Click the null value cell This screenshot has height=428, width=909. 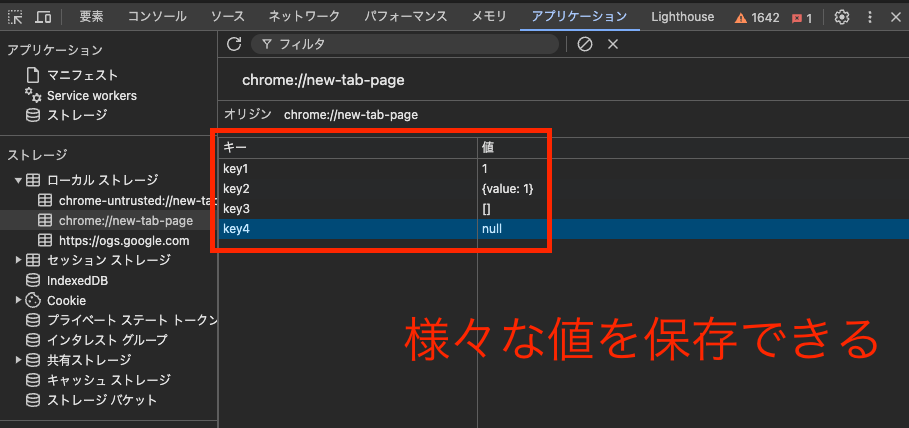click(693, 228)
